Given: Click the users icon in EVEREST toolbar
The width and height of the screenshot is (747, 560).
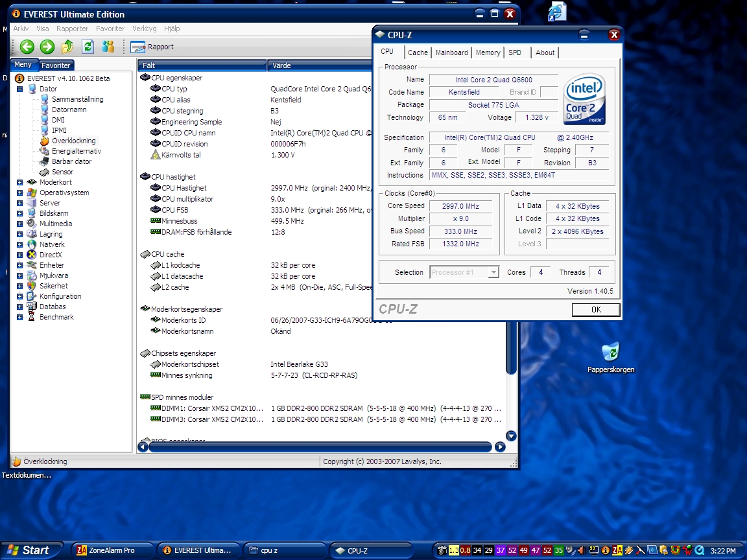Looking at the screenshot, I should click(x=108, y=47).
